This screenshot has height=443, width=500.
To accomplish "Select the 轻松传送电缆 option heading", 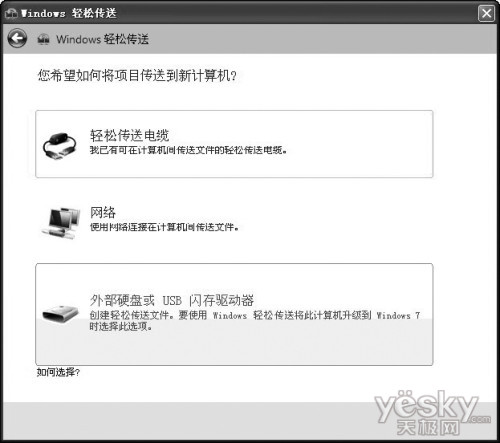I will coord(130,135).
